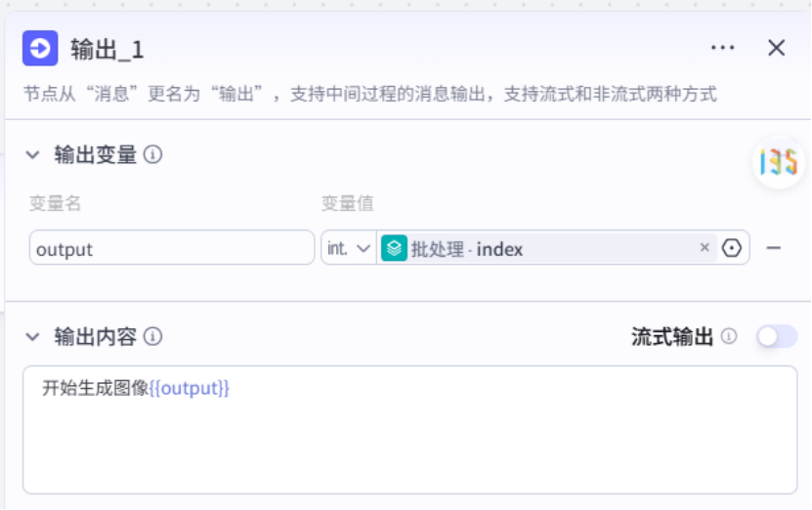Click the 输出变量 section heading text

(96, 154)
